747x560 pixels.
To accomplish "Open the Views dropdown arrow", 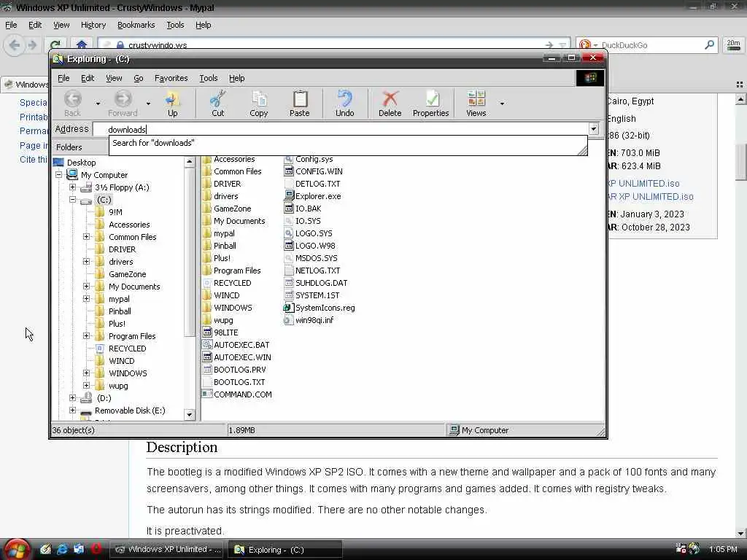I will [x=502, y=104].
